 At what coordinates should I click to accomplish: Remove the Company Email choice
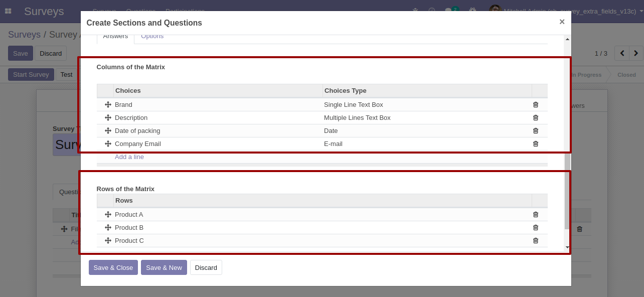(535, 144)
